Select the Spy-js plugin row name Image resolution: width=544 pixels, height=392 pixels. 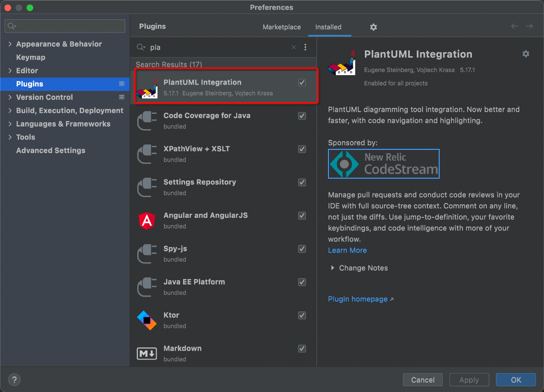pos(175,249)
